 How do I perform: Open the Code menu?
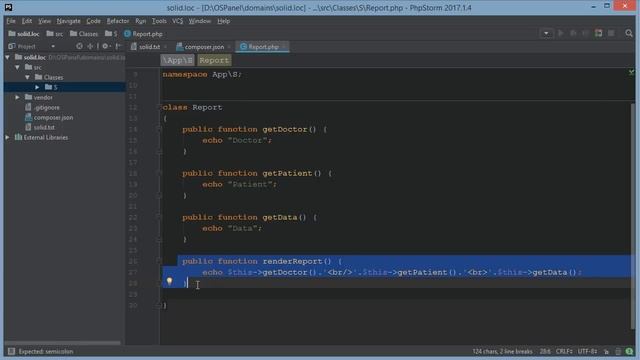93,21
